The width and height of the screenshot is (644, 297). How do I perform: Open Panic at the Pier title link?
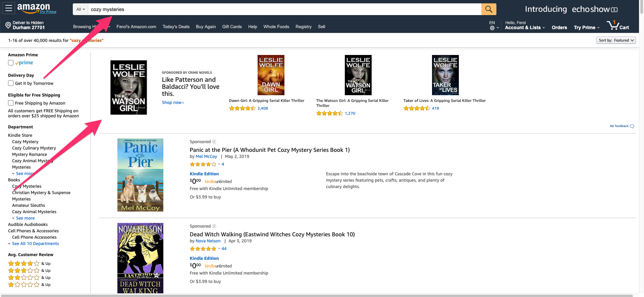(270, 150)
